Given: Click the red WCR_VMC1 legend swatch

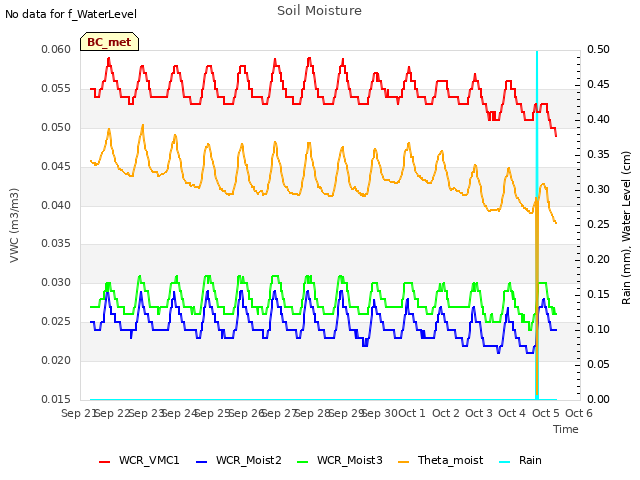Looking at the screenshot, I should (x=104, y=462).
